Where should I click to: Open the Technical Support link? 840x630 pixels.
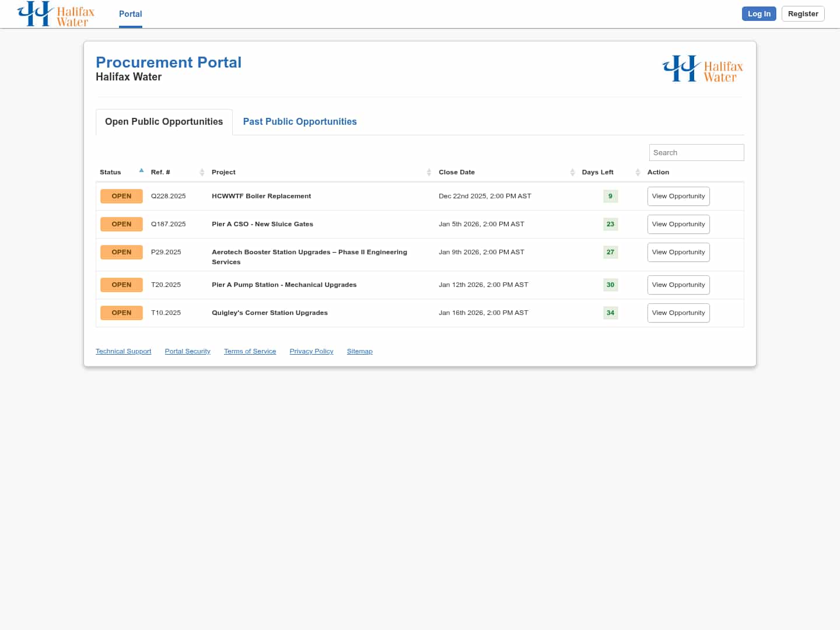[123, 351]
